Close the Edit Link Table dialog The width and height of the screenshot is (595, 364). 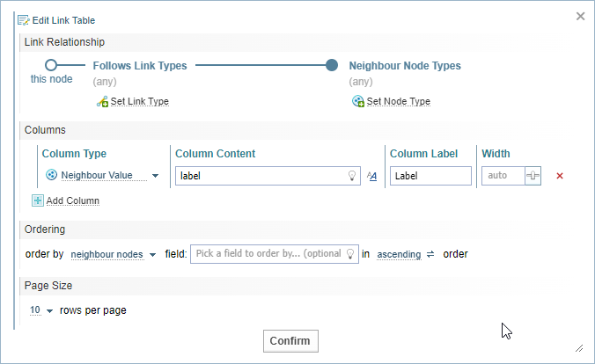point(580,16)
